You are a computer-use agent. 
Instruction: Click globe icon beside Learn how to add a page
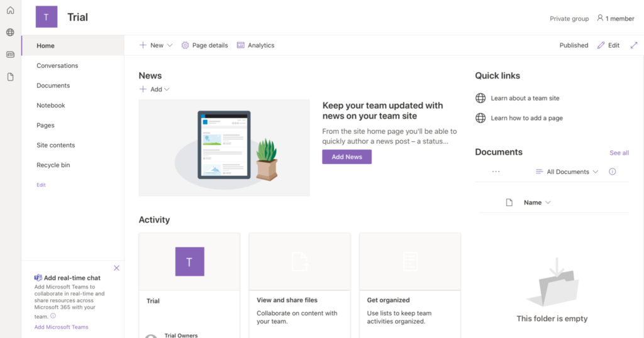(x=480, y=118)
